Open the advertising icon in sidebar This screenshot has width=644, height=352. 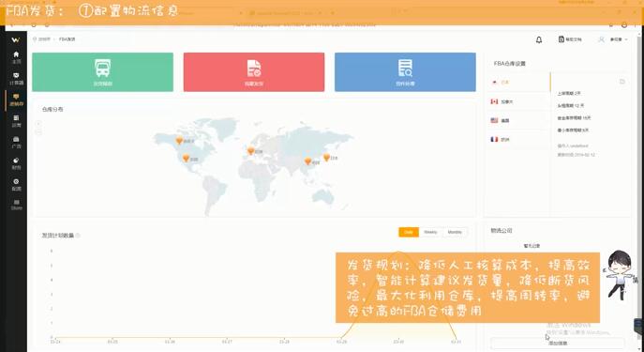(16, 143)
